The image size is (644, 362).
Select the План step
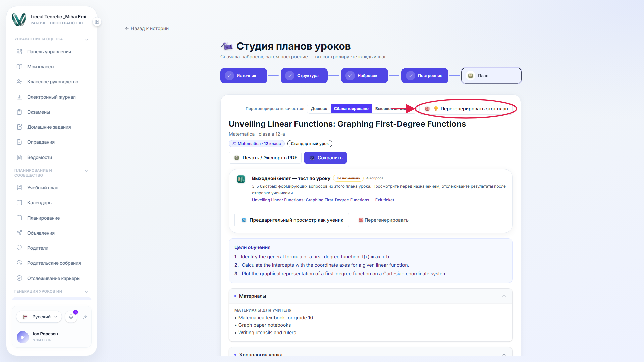(491, 76)
